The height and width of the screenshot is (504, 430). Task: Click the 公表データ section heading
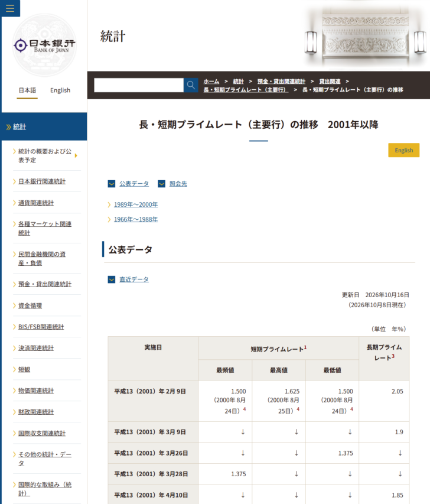(131, 250)
